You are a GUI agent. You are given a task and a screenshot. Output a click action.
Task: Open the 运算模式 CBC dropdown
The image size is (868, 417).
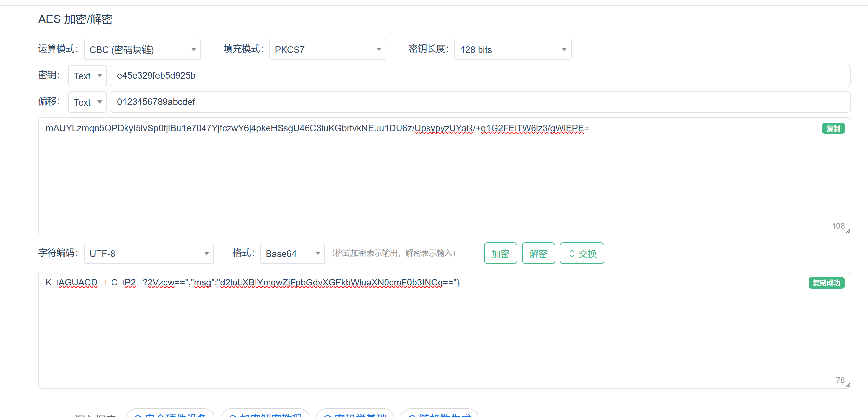(142, 49)
